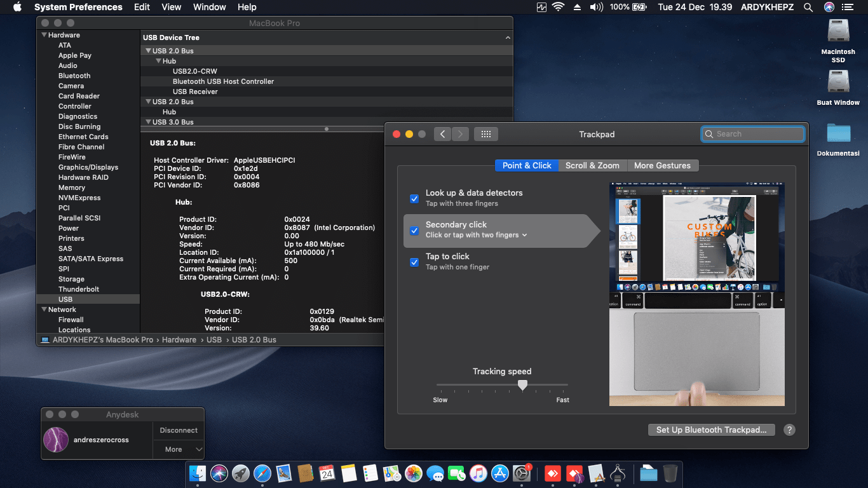
Task: Open the Photos app in Dock
Action: pyautogui.click(x=414, y=473)
